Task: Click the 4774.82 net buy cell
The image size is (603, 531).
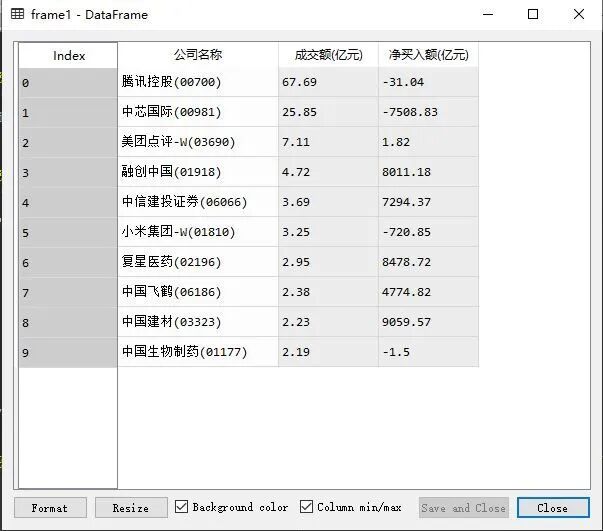Action: [428, 292]
